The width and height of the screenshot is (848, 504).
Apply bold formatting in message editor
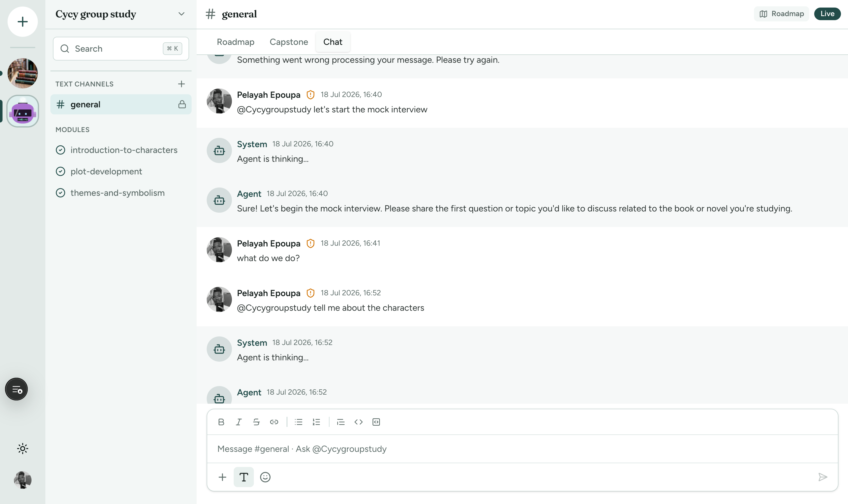(221, 422)
